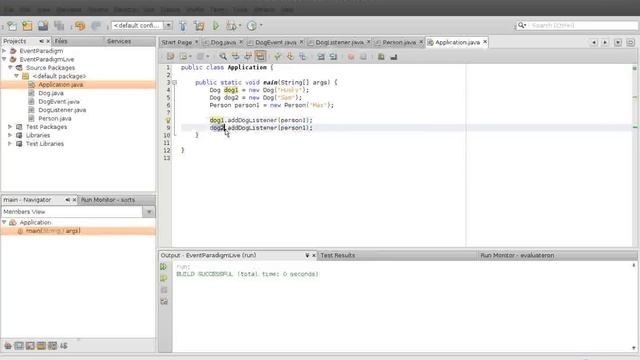Image resolution: width=640 pixels, height=360 pixels.
Task: Click the Stop icon in Output panel
Action: (x=164, y=290)
